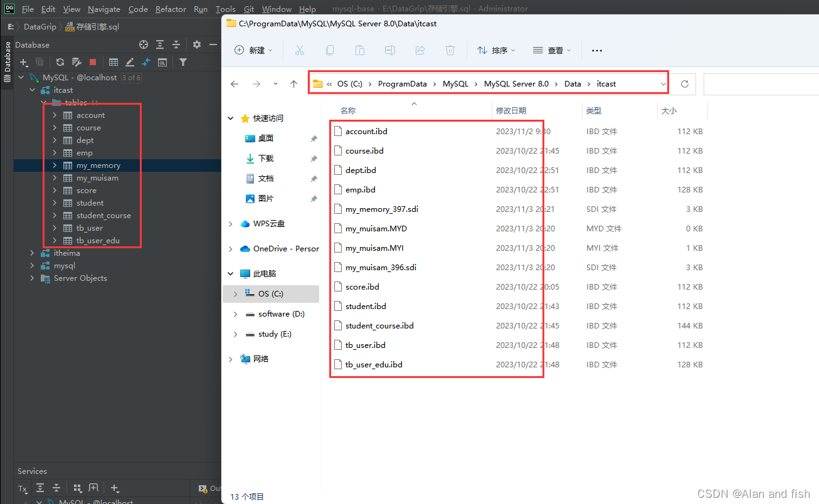Click the Filter funnel icon in Database toolbar
The width and height of the screenshot is (819, 504).
(x=183, y=62)
